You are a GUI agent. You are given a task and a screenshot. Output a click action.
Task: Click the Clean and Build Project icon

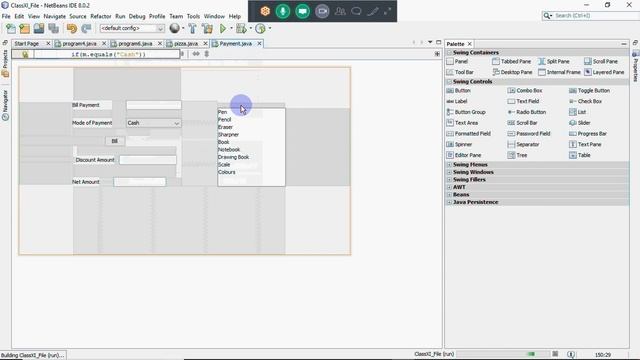tap(207, 29)
